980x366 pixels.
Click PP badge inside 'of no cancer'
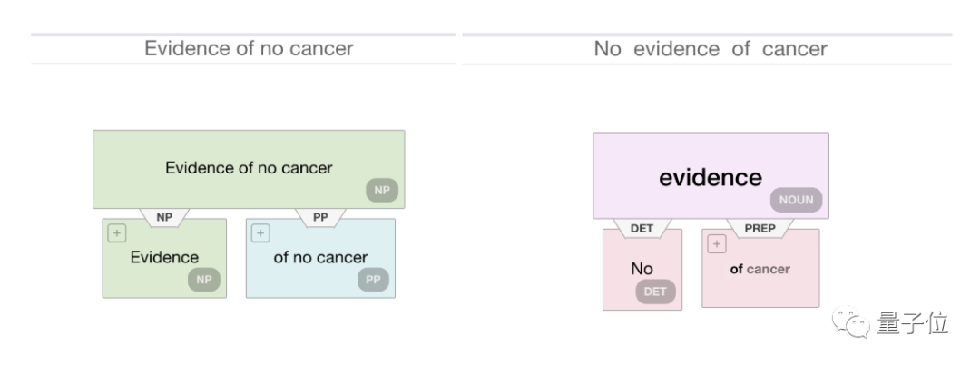tap(373, 280)
